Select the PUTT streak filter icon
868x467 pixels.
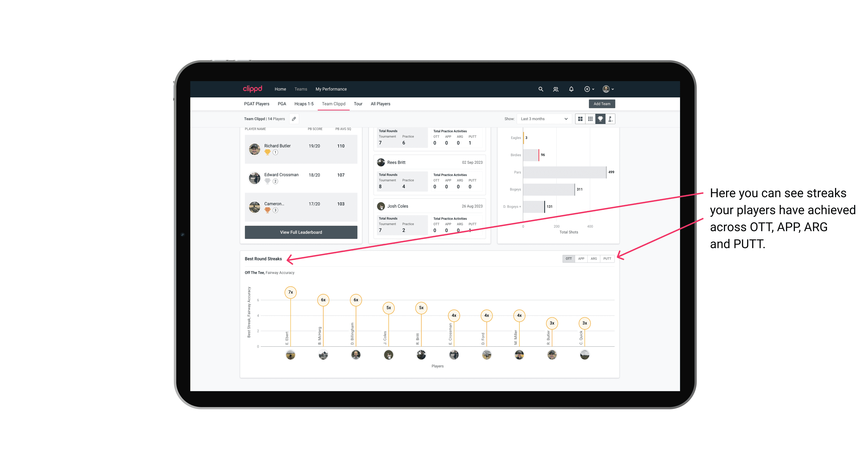pyautogui.click(x=608, y=259)
